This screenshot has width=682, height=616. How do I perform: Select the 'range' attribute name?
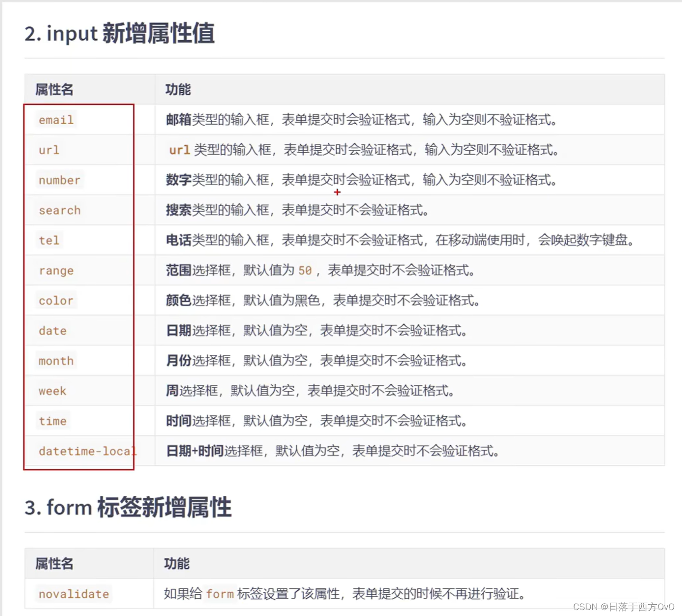pos(56,270)
